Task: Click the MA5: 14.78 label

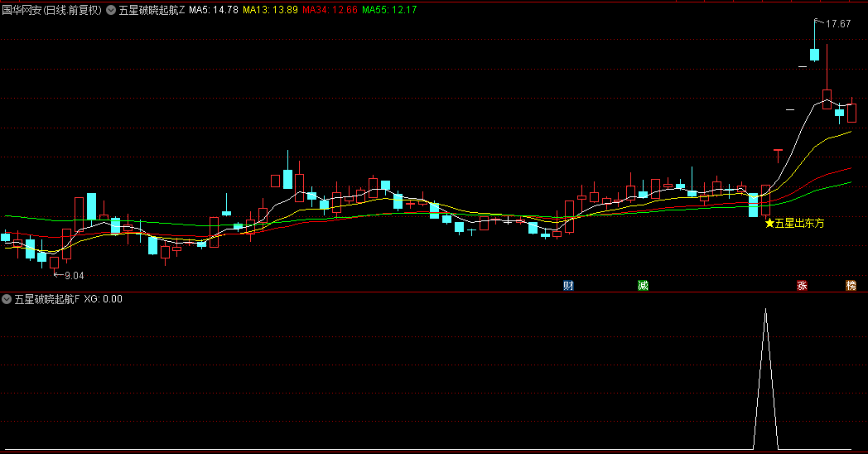Action: [214, 10]
